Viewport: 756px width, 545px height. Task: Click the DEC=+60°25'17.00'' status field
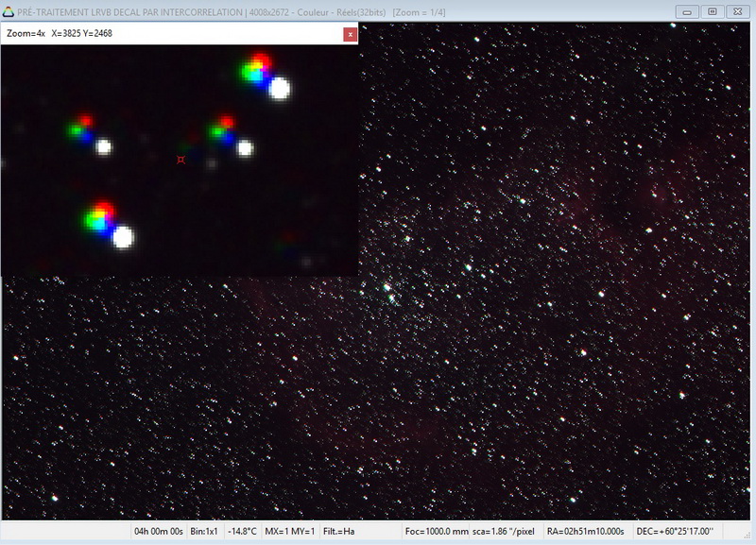tap(675, 532)
